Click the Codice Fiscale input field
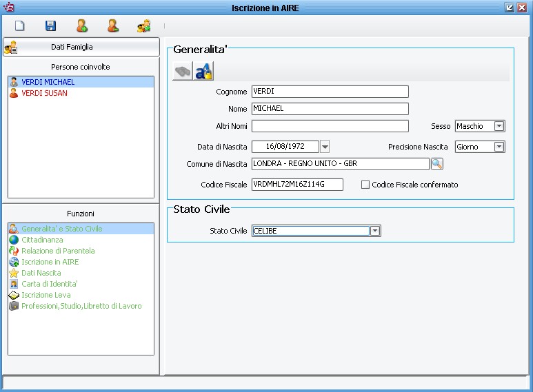The width and height of the screenshot is (533, 392). tap(297, 185)
